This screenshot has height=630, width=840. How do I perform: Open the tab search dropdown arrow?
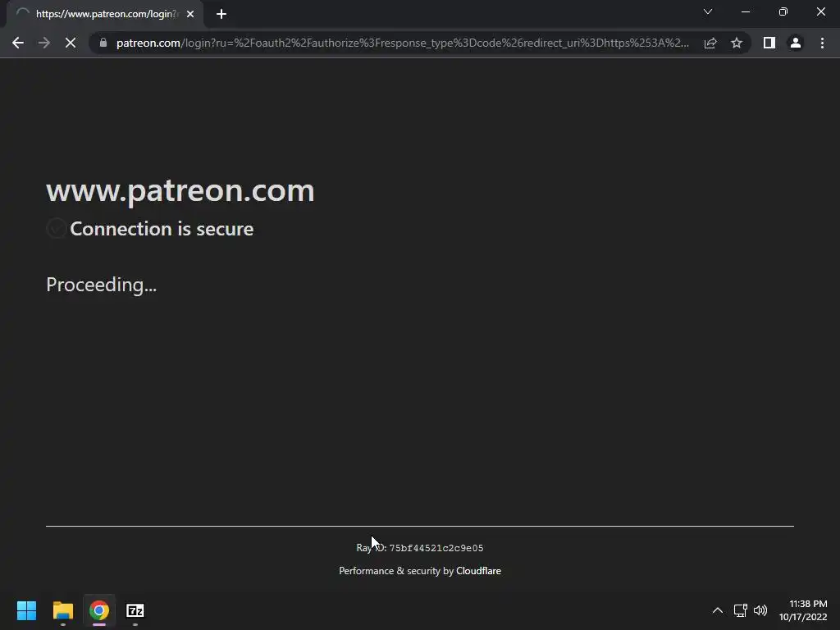point(708,11)
